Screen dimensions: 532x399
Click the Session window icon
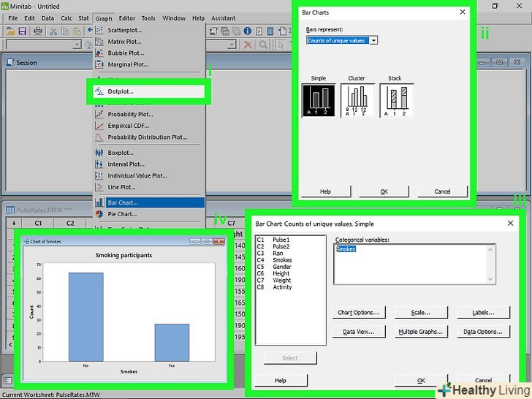pyautogui.click(x=10, y=62)
